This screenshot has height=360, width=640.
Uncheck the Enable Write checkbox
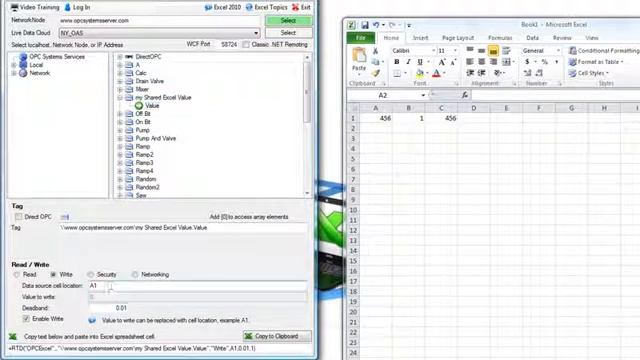26,319
